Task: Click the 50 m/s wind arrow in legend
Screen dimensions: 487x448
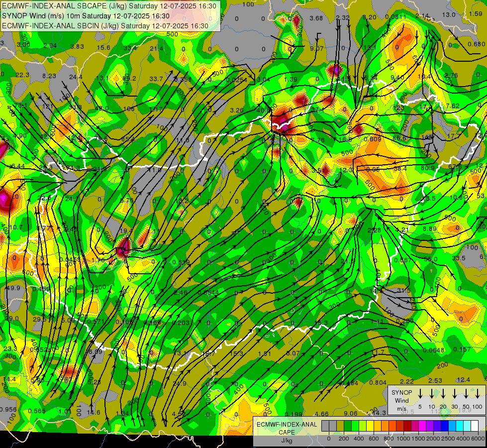Action: pos(466,394)
